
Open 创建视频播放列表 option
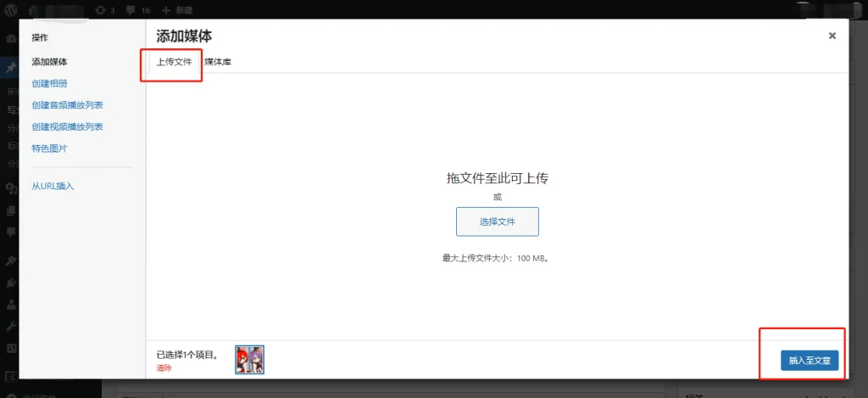pos(68,127)
